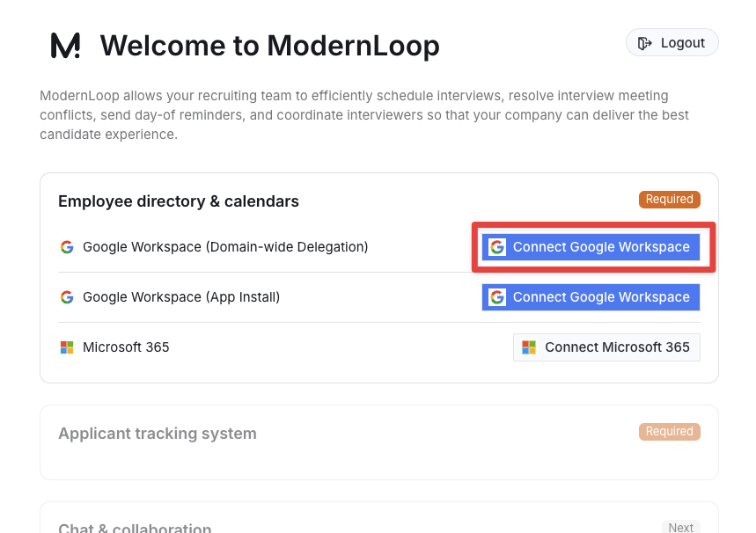Click 'Employee directory & calendars' heading
756x533 pixels.
[179, 201]
